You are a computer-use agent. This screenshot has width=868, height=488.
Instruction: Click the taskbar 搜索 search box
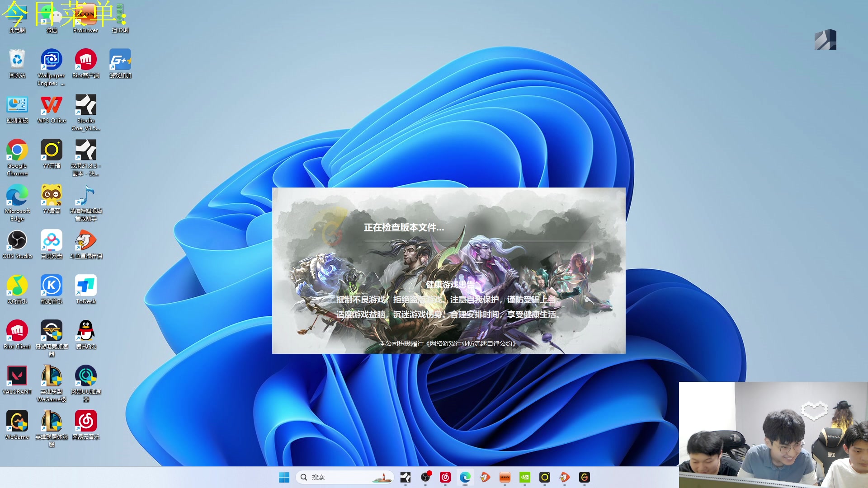click(x=344, y=477)
